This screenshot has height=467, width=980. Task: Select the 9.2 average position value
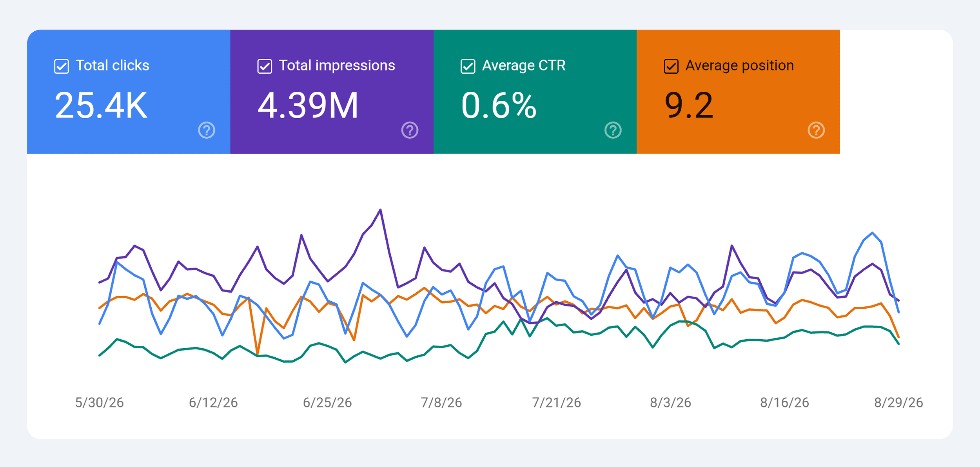tap(689, 105)
